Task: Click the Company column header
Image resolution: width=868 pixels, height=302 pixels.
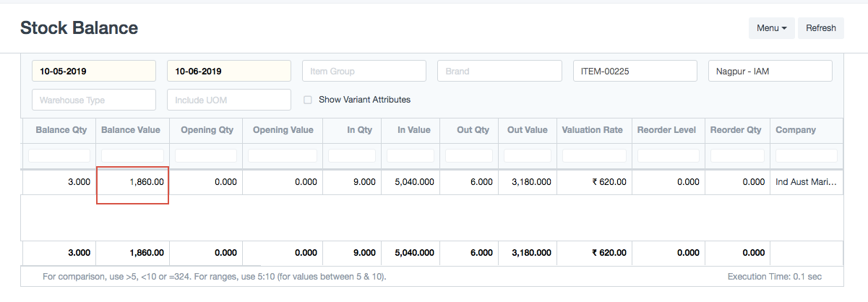Action: click(x=796, y=130)
